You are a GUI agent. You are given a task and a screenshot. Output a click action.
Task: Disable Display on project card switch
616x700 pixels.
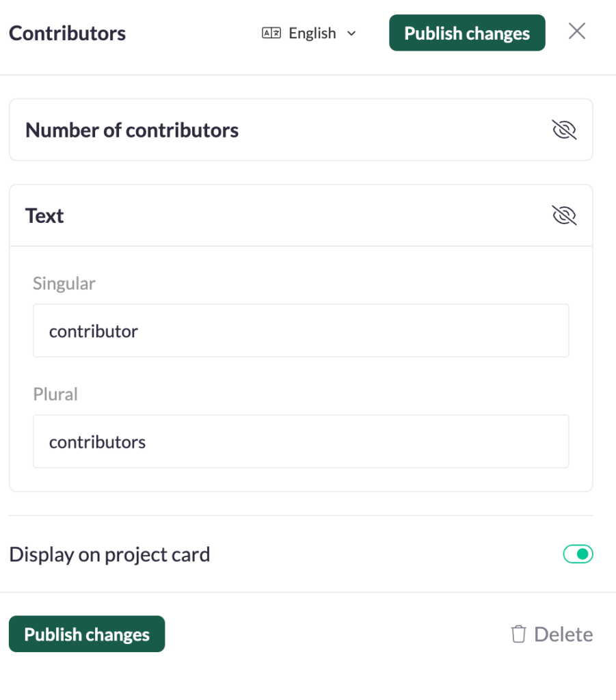pyautogui.click(x=578, y=554)
